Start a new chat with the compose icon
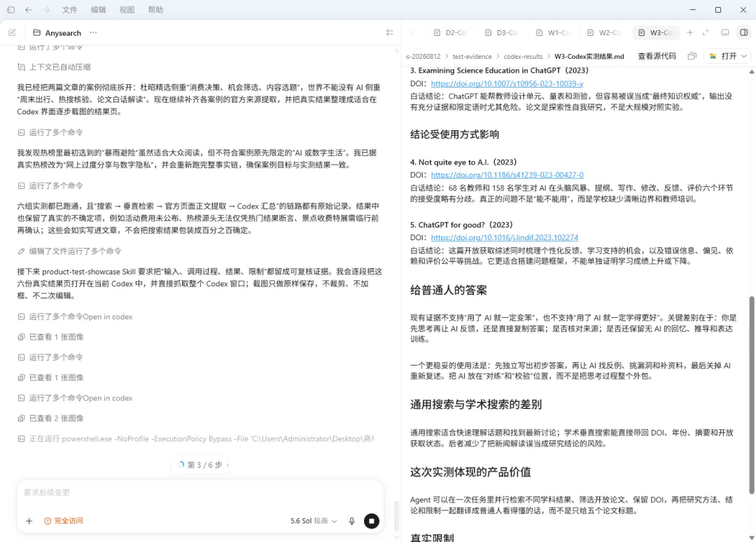 (12, 32)
